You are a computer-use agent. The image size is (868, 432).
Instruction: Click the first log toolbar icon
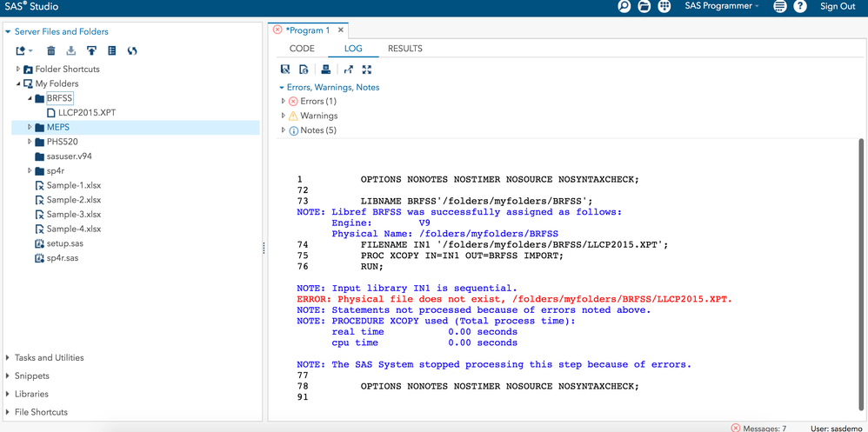tap(285, 70)
